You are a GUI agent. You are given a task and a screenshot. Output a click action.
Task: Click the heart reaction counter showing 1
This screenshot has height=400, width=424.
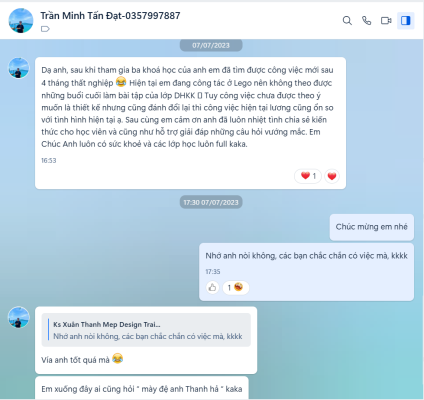[x=308, y=176]
